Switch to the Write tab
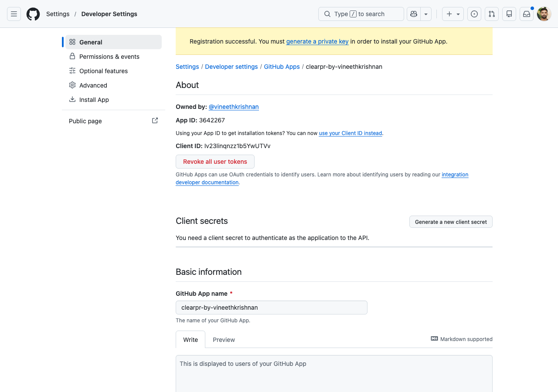The height and width of the screenshot is (392, 558). (191, 340)
